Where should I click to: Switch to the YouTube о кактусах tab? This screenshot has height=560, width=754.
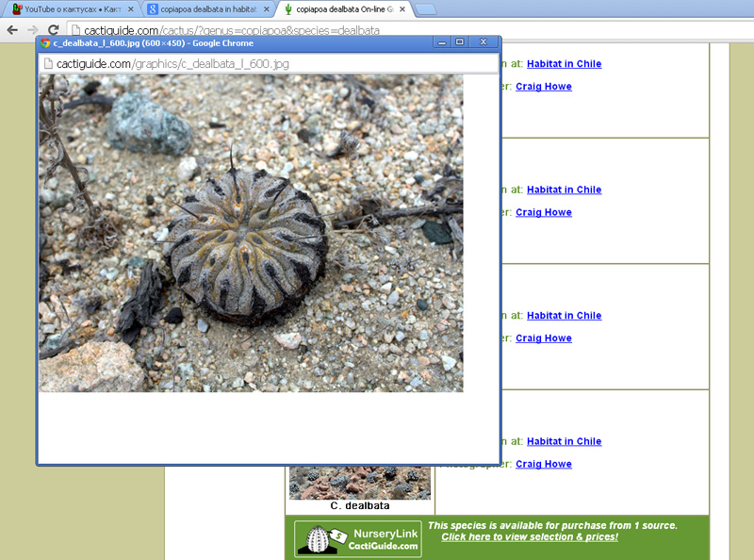[x=73, y=9]
